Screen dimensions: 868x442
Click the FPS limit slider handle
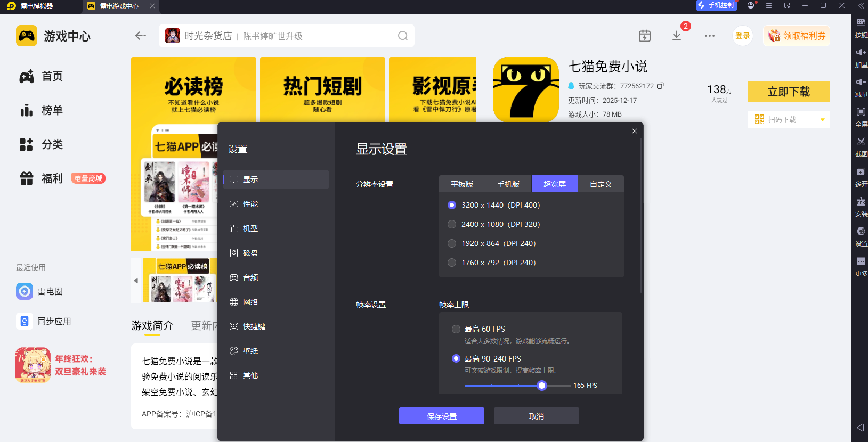tap(542, 386)
